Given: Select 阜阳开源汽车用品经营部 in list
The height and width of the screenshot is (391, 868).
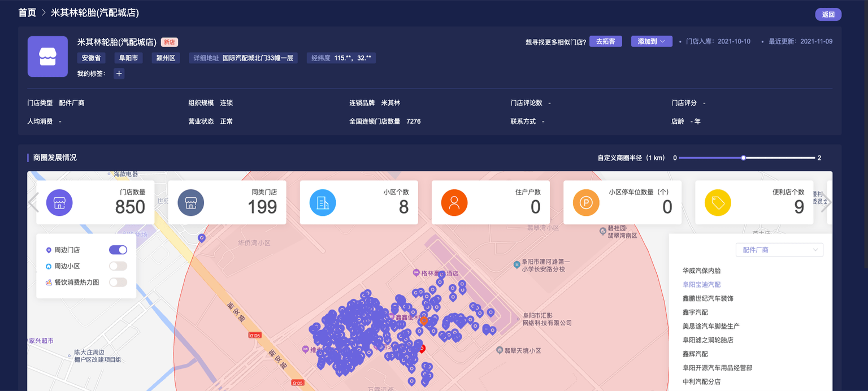Looking at the screenshot, I should click(x=718, y=368).
